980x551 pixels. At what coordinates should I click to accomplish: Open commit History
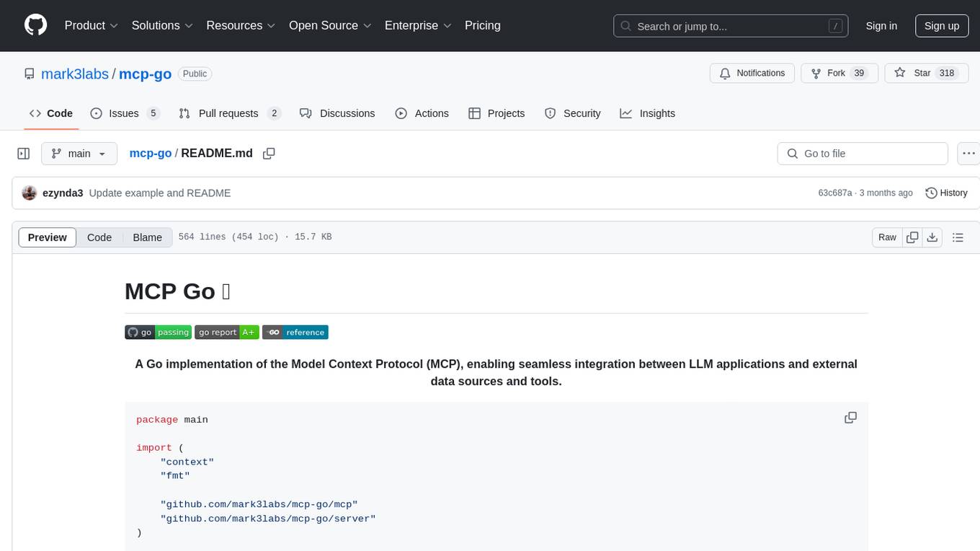point(946,193)
